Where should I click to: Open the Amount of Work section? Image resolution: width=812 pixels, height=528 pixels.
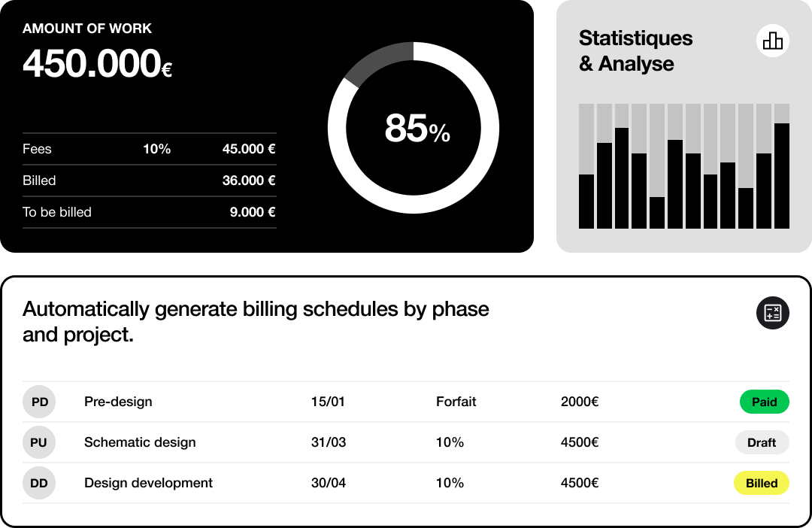tap(87, 29)
